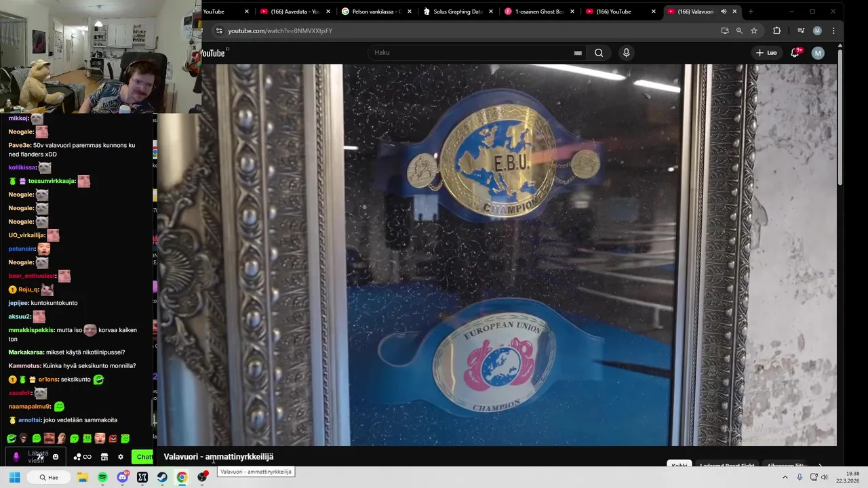Click the playing YouTube video frame
Screen dimensions: 868x488
point(496,255)
